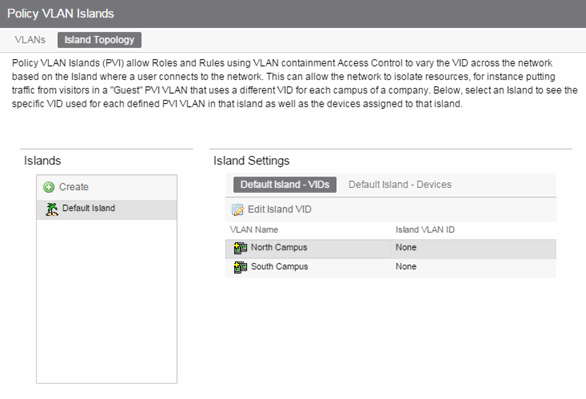Click the Policy VLAN Islands title bar
The image size is (586, 399).
coord(293,14)
